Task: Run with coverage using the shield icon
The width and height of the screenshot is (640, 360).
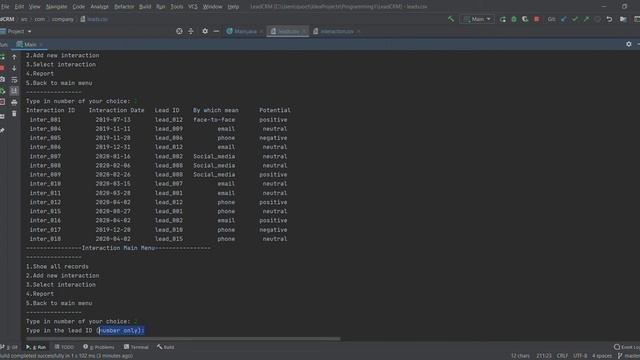Action: pyautogui.click(x=525, y=19)
